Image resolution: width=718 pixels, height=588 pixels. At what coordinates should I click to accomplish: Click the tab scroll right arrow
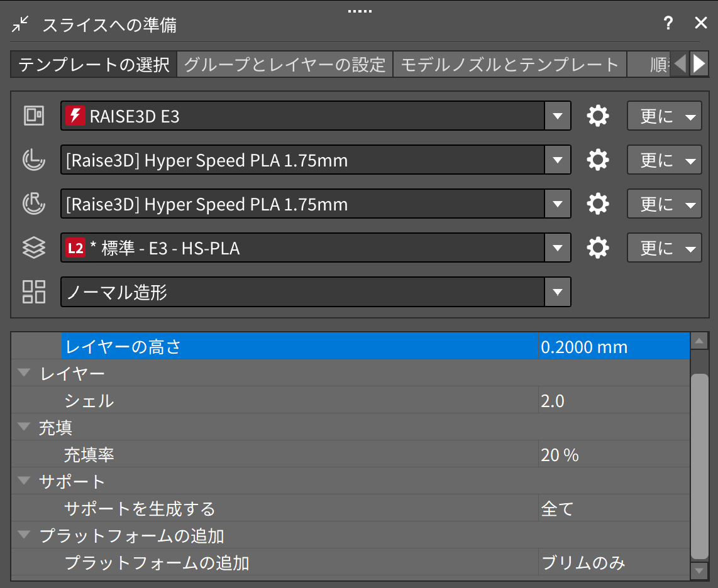[x=699, y=64]
